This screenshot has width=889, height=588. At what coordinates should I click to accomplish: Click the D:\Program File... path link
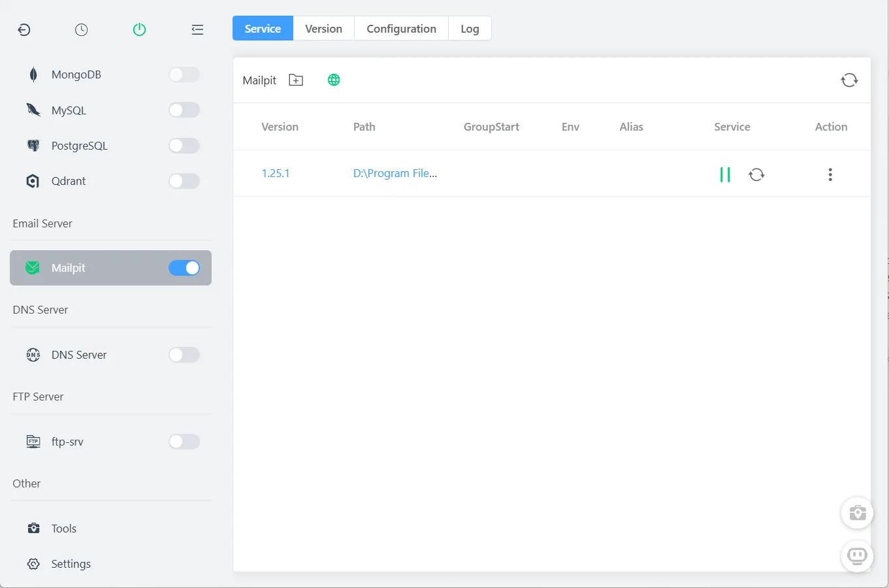point(395,173)
